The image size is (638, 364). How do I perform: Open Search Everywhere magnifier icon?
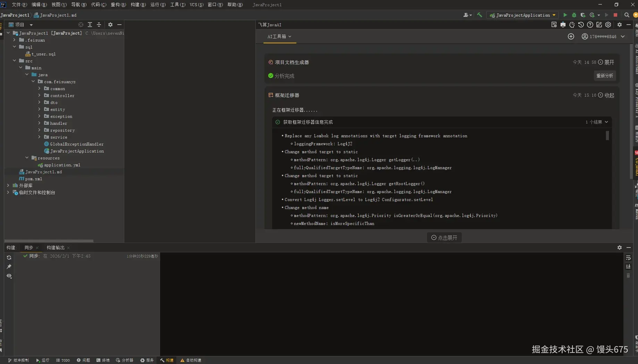coord(627,15)
